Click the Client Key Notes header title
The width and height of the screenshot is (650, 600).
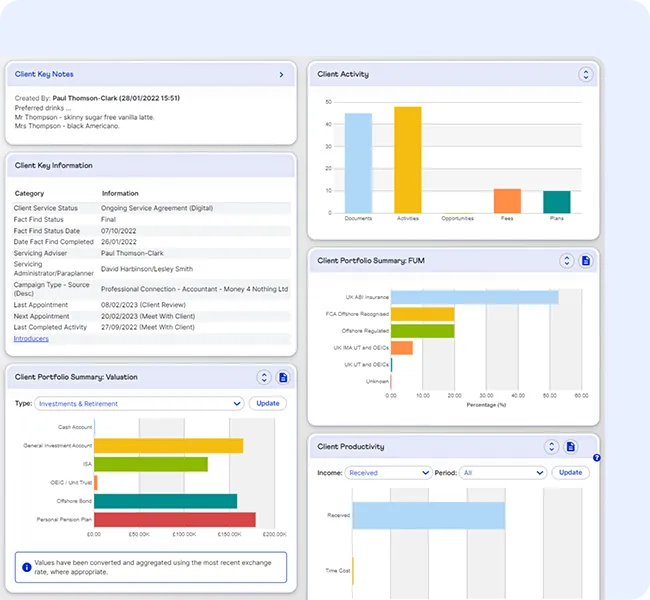coord(44,75)
